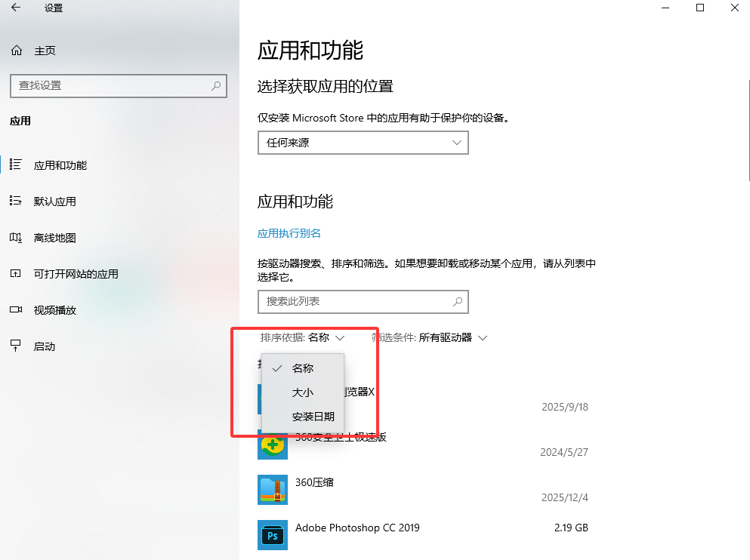Sort apps by 安装日期

click(x=311, y=417)
